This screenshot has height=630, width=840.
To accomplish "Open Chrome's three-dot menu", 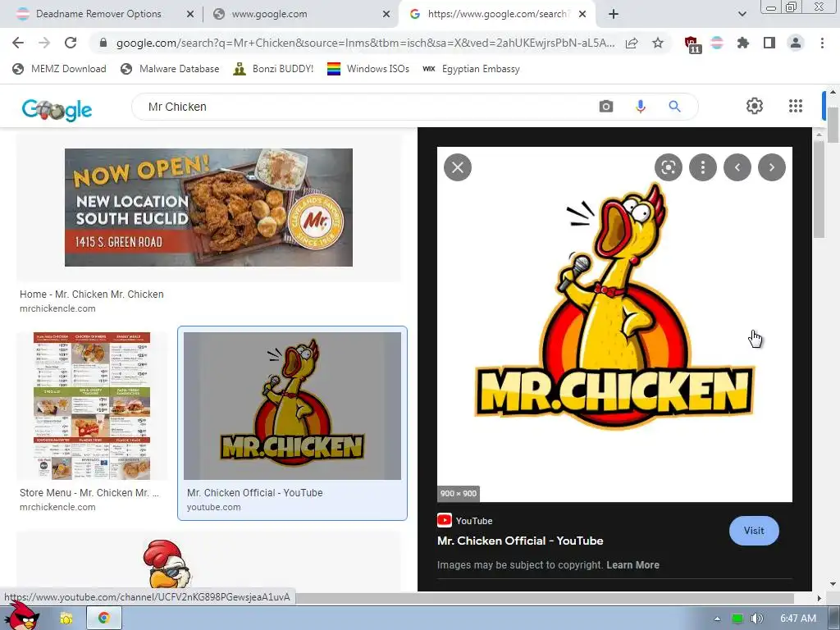I will tap(822, 43).
